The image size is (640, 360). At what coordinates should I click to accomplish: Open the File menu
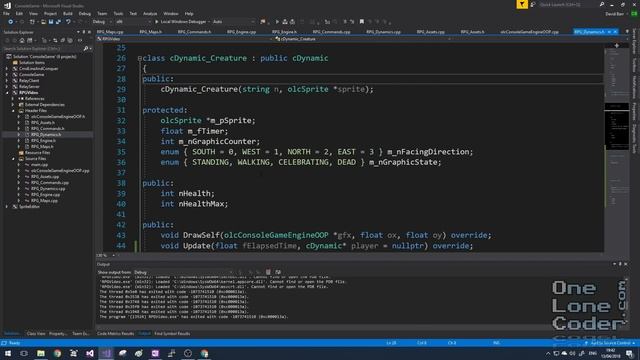[x=7, y=13]
